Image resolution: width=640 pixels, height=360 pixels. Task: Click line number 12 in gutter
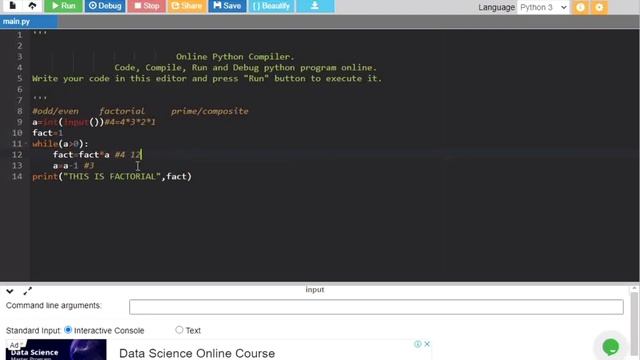tap(17, 155)
